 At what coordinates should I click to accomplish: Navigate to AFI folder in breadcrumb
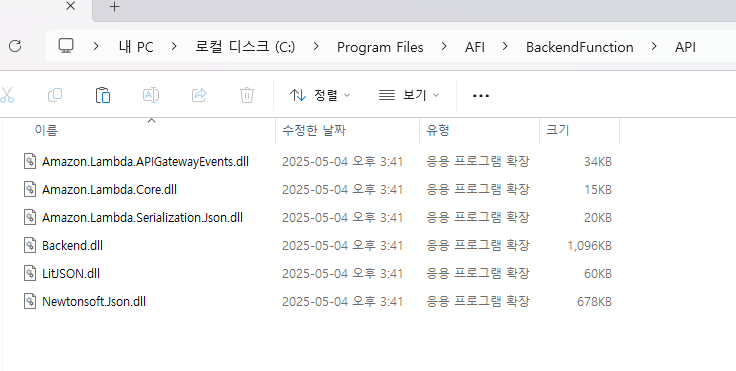pos(475,47)
